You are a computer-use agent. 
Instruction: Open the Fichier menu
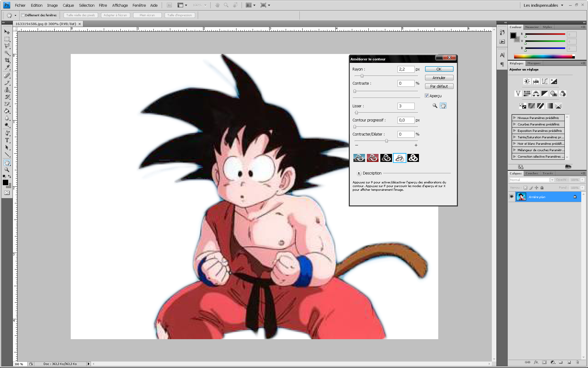(20, 5)
